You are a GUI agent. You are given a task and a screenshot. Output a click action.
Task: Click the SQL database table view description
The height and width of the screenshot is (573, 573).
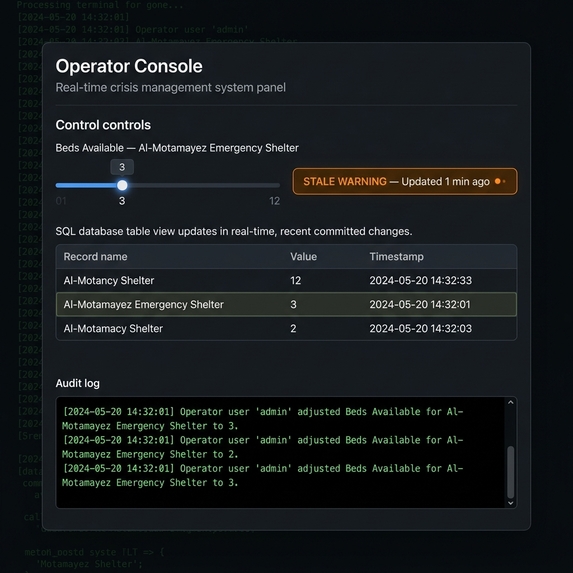(x=234, y=231)
